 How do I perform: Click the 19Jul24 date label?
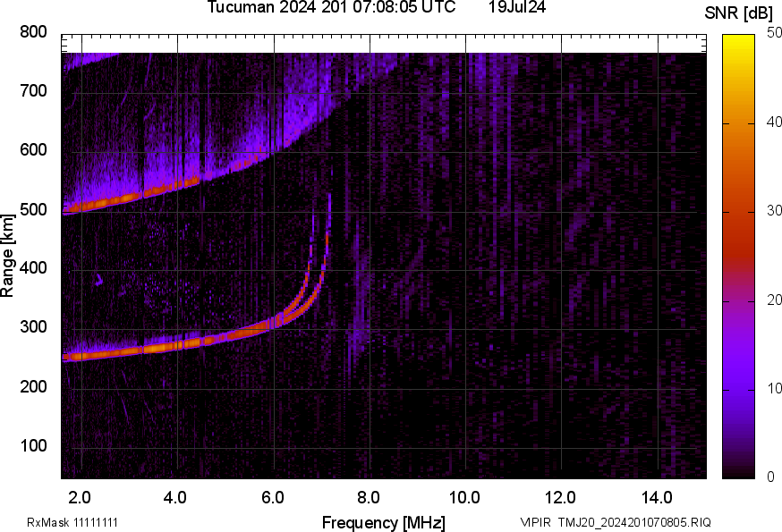point(517,11)
